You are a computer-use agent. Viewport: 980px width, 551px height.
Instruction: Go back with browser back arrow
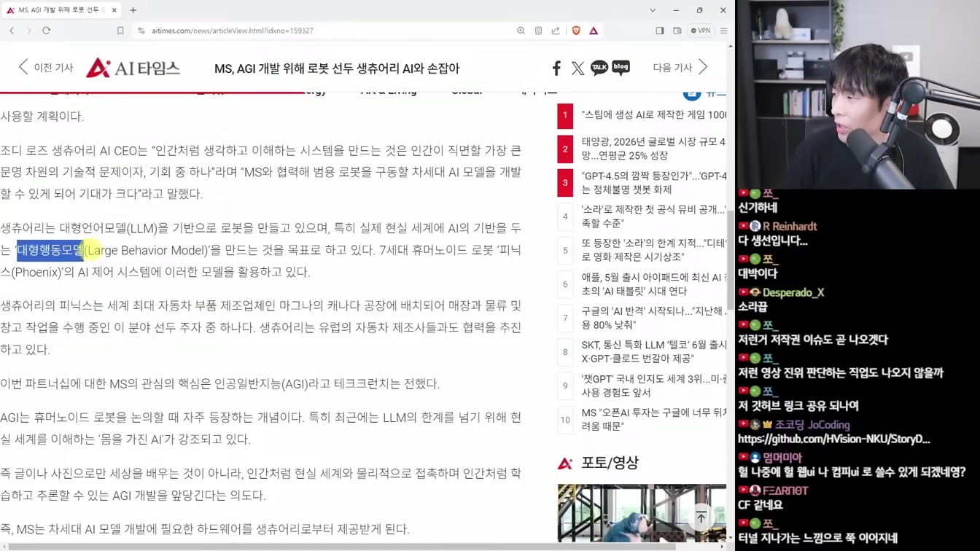pyautogui.click(x=12, y=31)
